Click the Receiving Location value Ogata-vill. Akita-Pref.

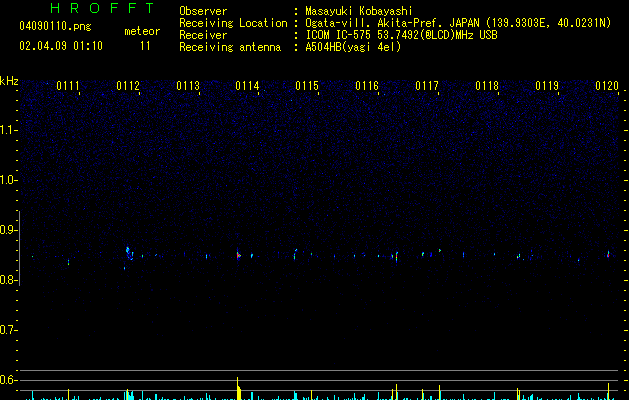point(375,23)
